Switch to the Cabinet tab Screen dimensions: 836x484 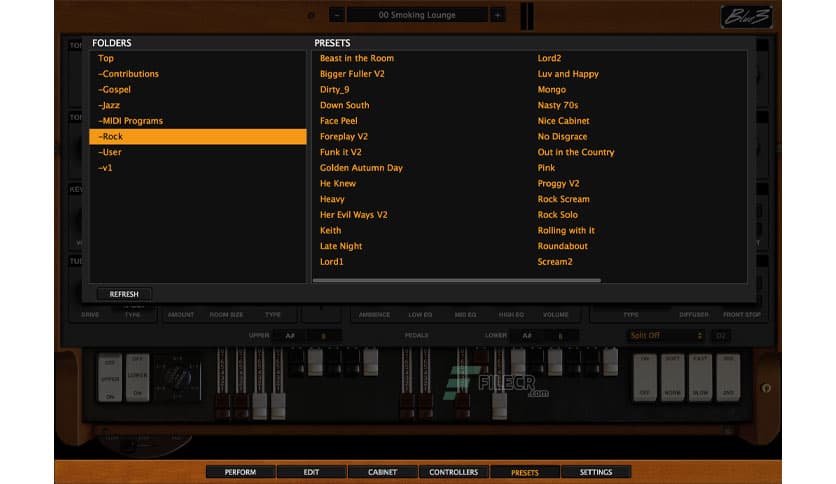pyautogui.click(x=382, y=472)
